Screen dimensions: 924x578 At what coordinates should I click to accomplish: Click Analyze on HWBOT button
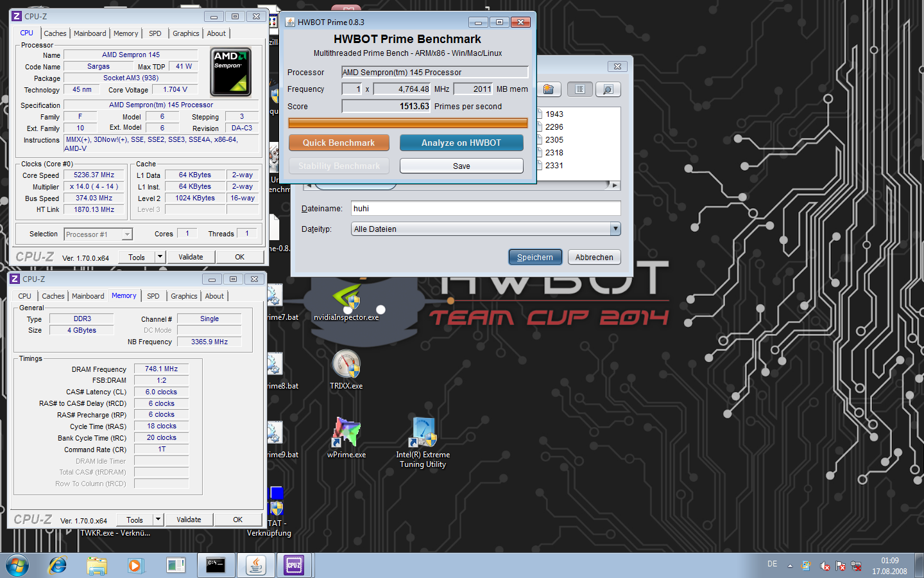tap(461, 143)
